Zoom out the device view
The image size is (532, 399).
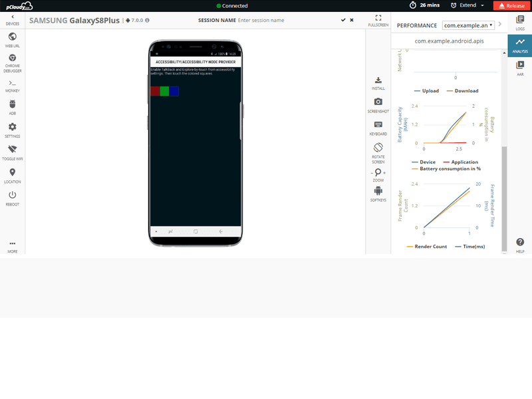pos(372,173)
